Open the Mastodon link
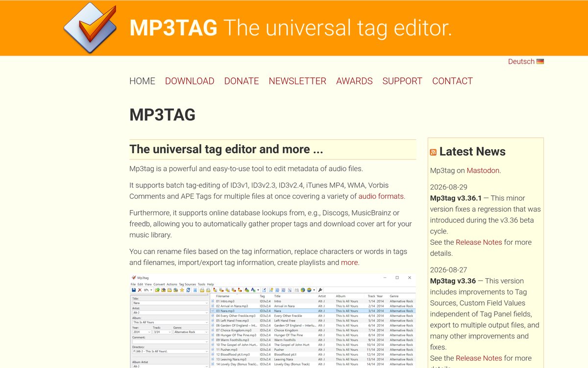The height and width of the screenshot is (368, 588). coord(483,171)
